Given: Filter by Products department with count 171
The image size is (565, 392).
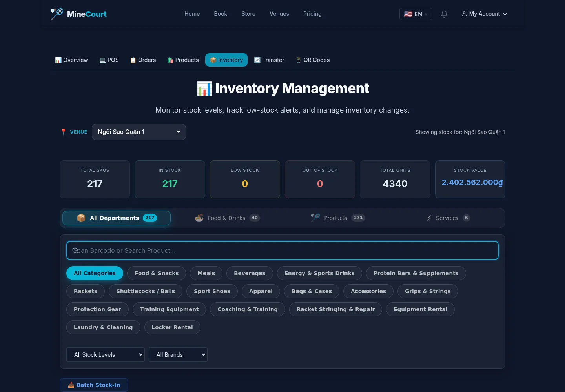Looking at the screenshot, I should click(338, 218).
